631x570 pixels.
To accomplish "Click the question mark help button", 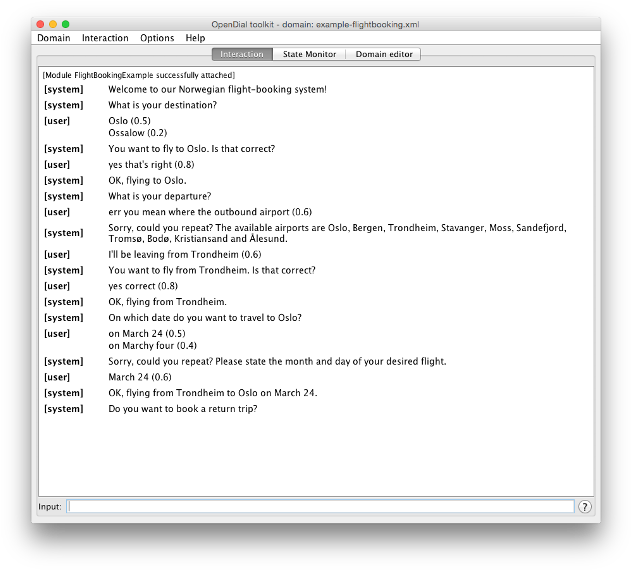I will click(x=584, y=506).
